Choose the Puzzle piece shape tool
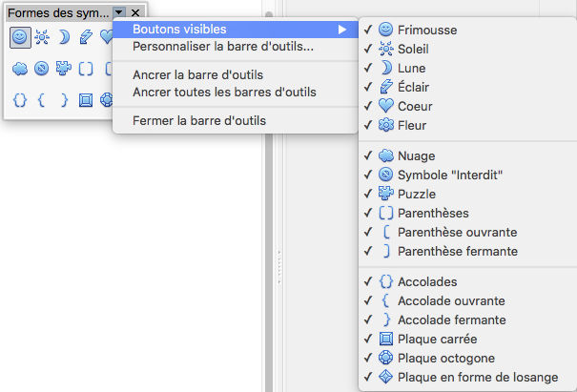This screenshot has height=392, width=577. 64,69
